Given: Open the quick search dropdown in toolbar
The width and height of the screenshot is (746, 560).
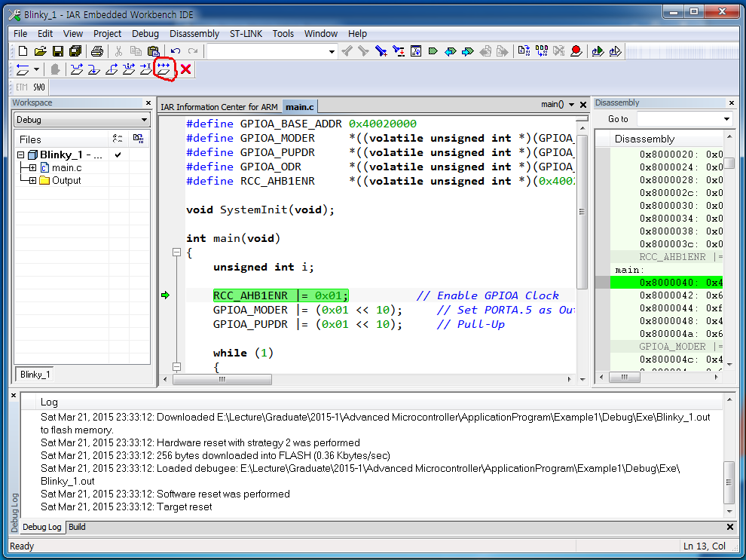Looking at the screenshot, I should click(x=332, y=51).
